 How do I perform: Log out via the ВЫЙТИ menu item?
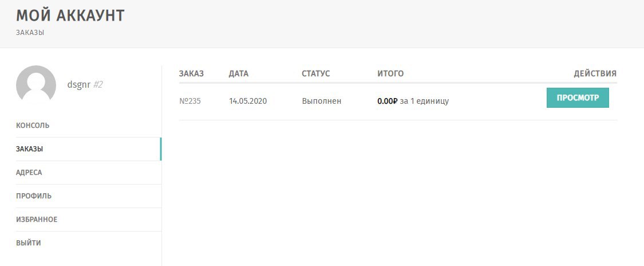pos(29,243)
